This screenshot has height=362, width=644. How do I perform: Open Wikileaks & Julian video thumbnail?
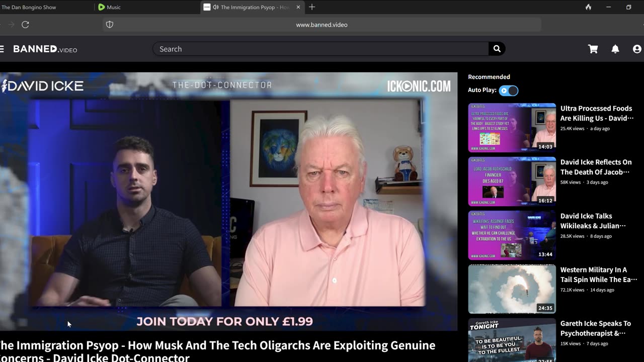(x=512, y=235)
